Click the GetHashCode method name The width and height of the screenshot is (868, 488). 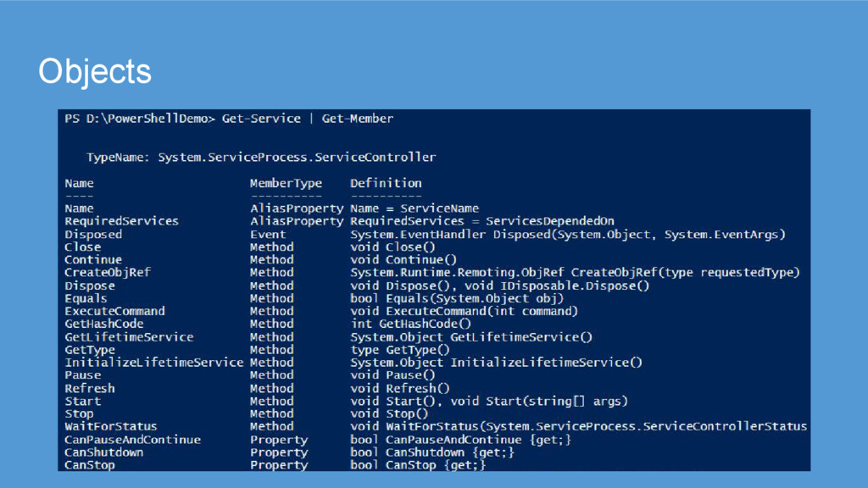point(104,324)
